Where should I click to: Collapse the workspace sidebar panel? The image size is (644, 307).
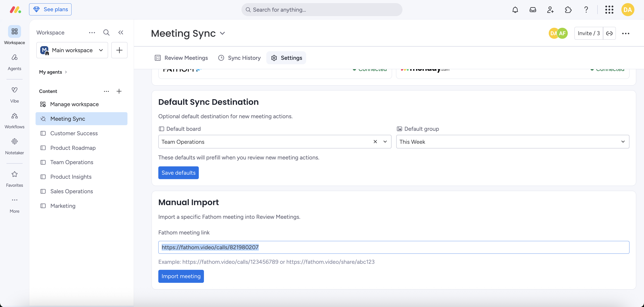[x=121, y=32]
